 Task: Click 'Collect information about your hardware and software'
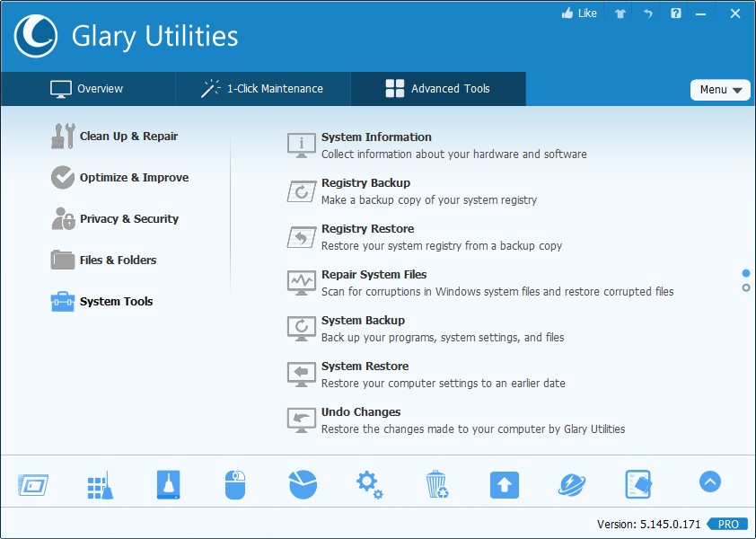(x=453, y=155)
